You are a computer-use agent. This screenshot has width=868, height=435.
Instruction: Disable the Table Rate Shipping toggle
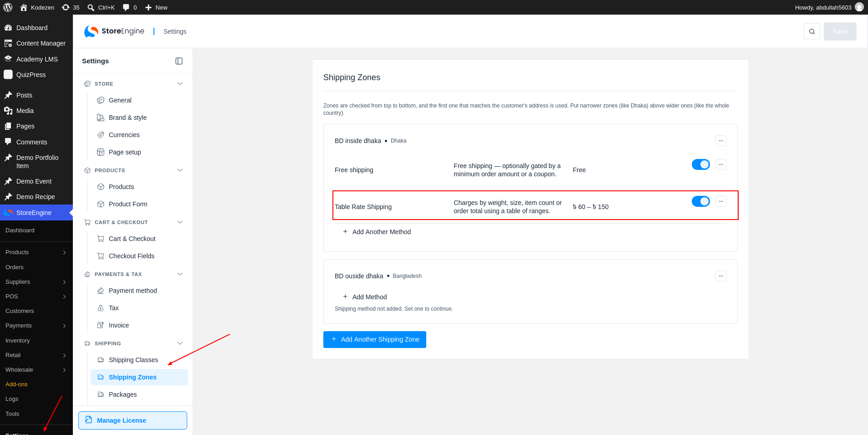click(701, 201)
